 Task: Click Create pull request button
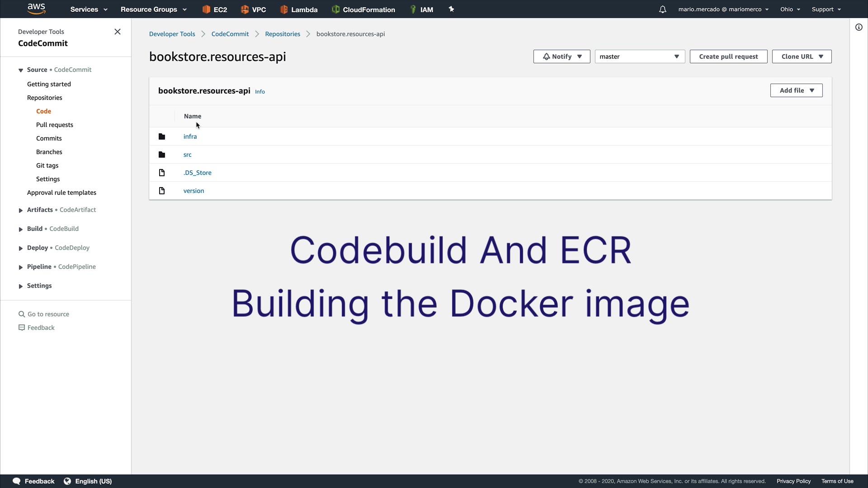pos(728,56)
